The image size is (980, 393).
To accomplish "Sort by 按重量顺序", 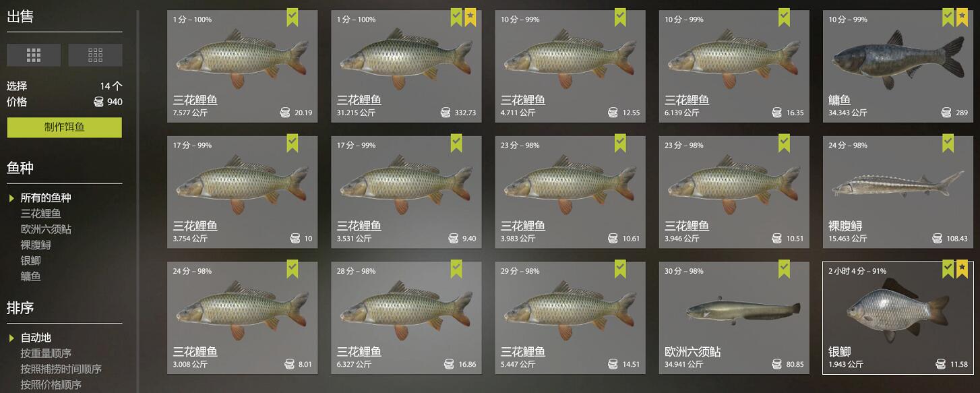I will click(46, 353).
